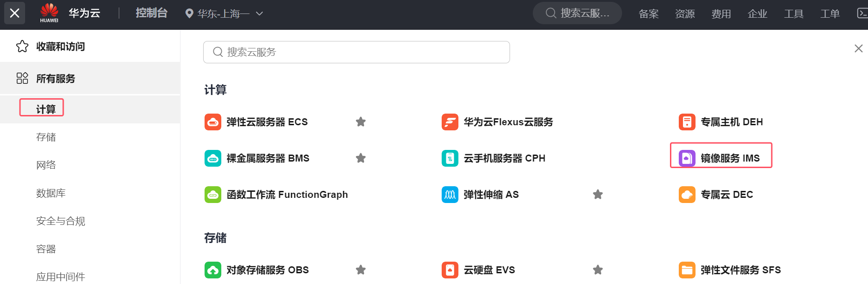Click the 镜像服务 IMS icon
Screen dimensions: 868x284
tap(687, 158)
